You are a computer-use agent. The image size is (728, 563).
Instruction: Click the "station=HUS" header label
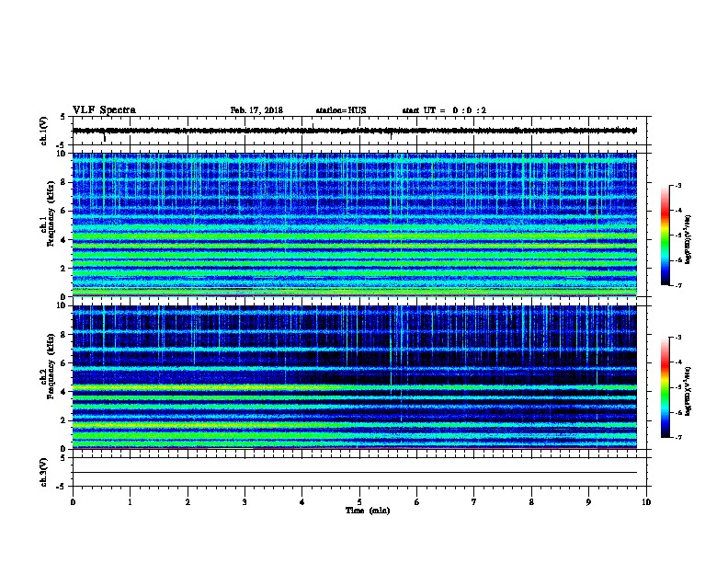click(341, 110)
